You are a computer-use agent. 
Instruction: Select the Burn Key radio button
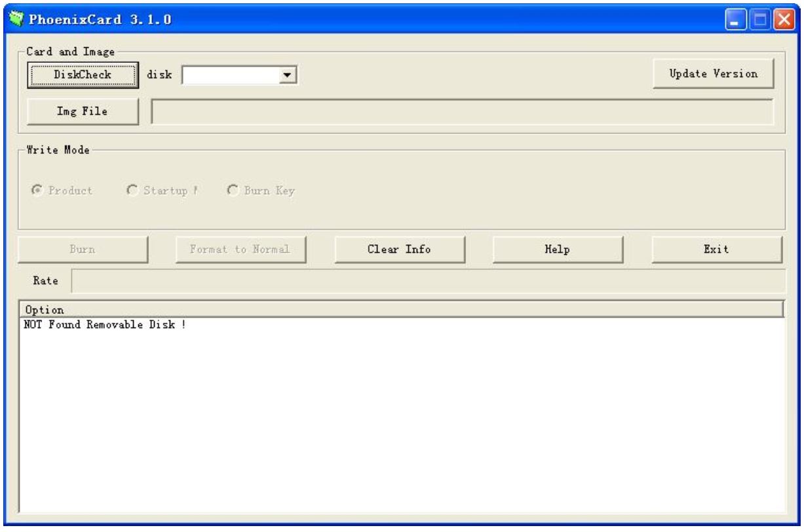pos(232,191)
